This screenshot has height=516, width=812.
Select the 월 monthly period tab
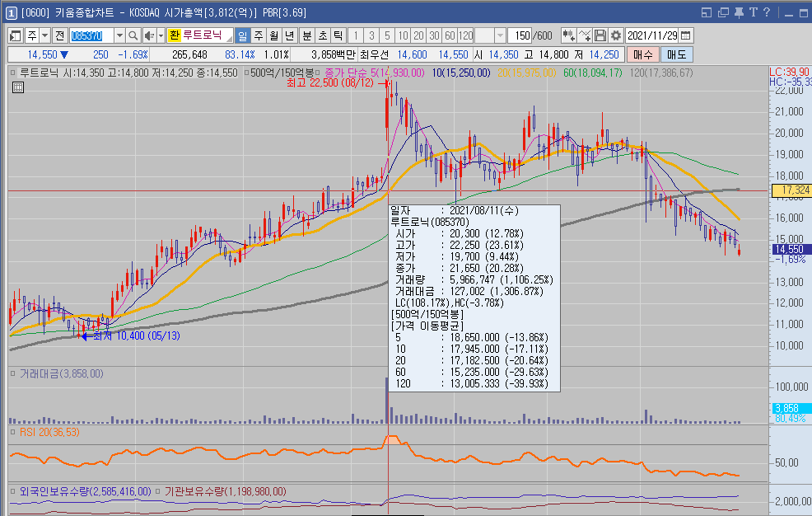pyautogui.click(x=274, y=35)
